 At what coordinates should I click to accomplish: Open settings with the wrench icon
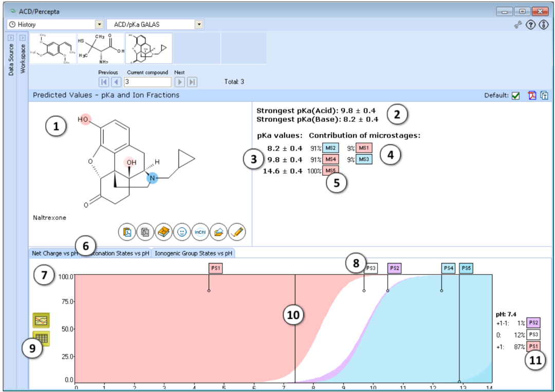point(518,25)
